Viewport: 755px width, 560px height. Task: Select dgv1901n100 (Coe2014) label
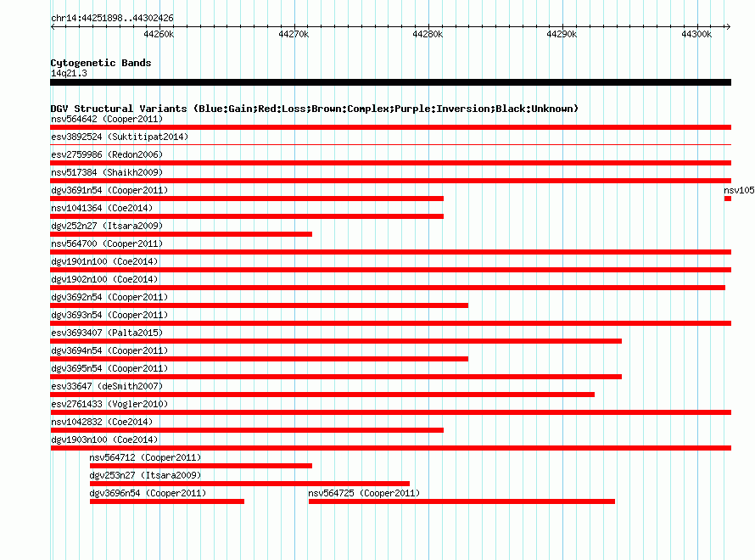(x=104, y=261)
